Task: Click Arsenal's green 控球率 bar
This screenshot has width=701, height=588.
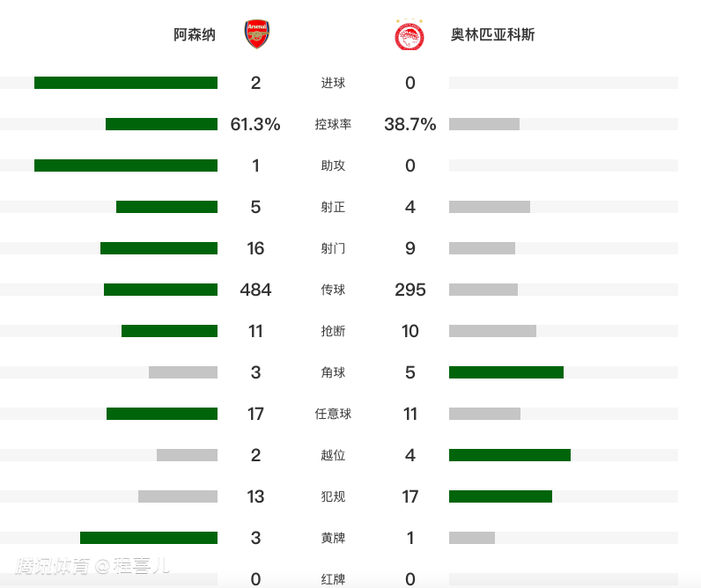Action: [x=161, y=124]
